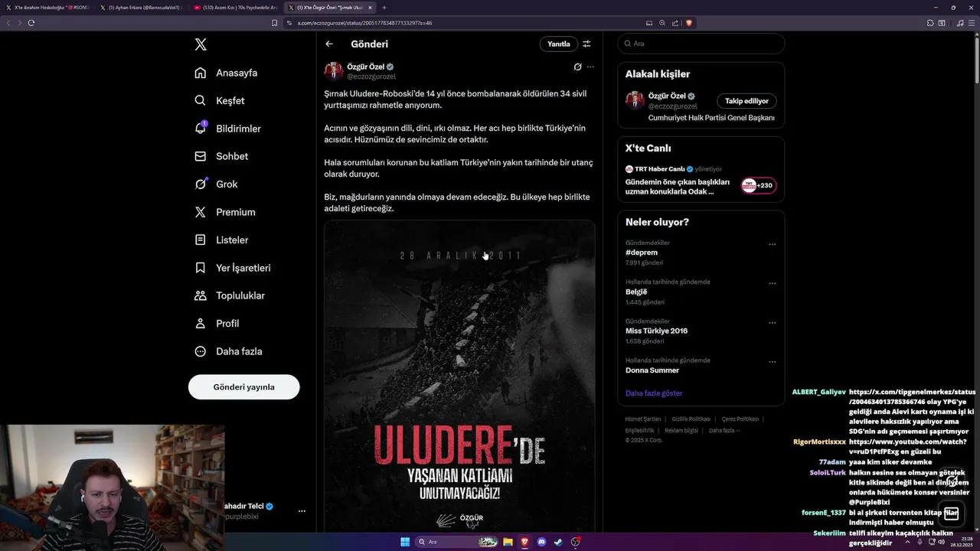Bookmark page with toolbar bookmark icon

point(275,23)
